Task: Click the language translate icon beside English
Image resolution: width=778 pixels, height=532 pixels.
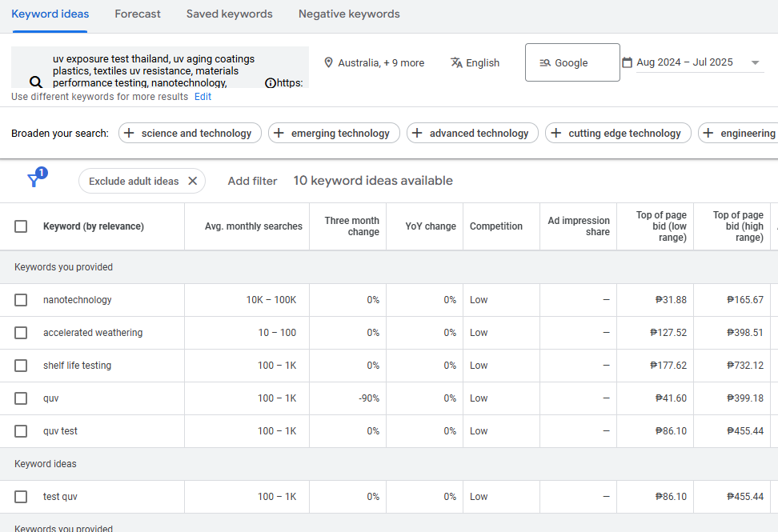Action: point(456,62)
